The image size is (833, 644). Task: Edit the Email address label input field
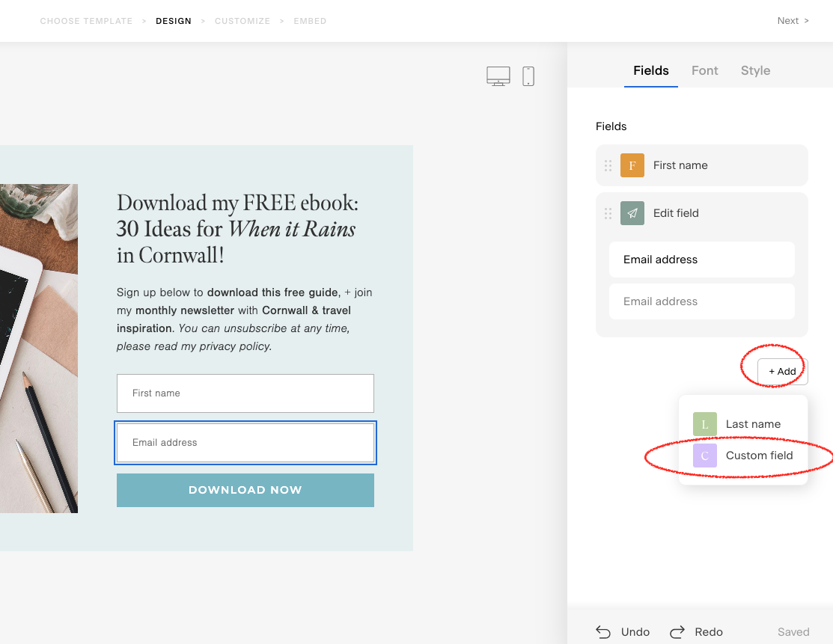click(x=701, y=260)
